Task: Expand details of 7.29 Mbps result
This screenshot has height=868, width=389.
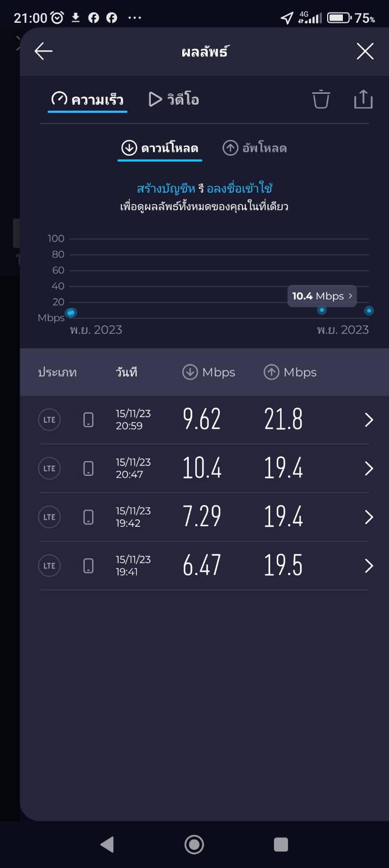Action: pyautogui.click(x=369, y=517)
